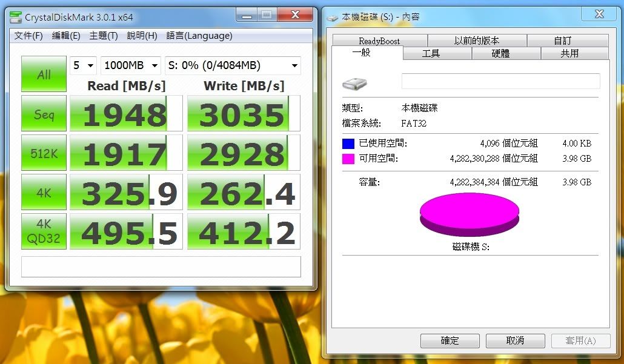
Task: Start the Seq sequential test
Action: point(44,113)
